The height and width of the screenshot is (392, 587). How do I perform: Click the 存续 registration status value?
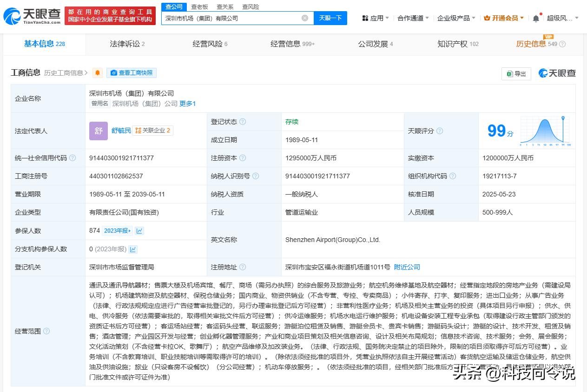pos(292,122)
